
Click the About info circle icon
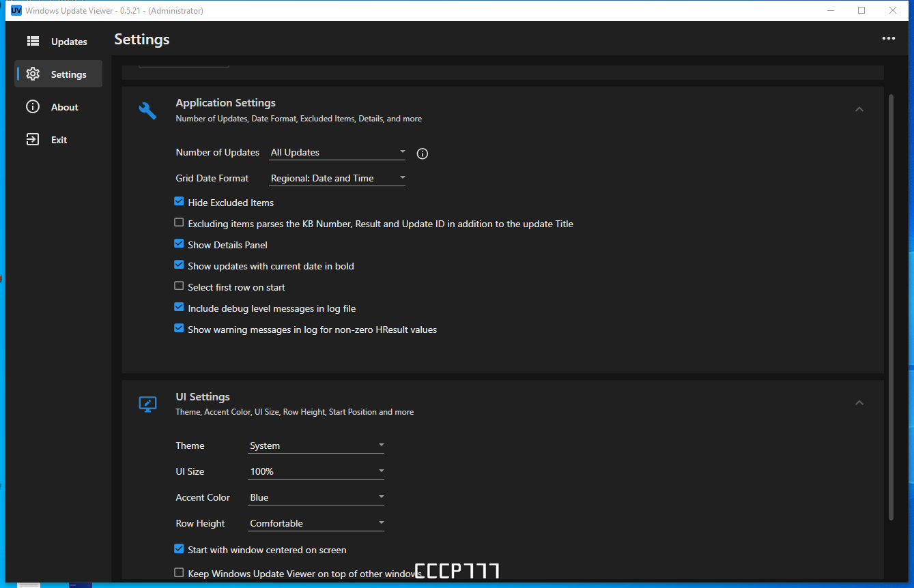tap(33, 107)
